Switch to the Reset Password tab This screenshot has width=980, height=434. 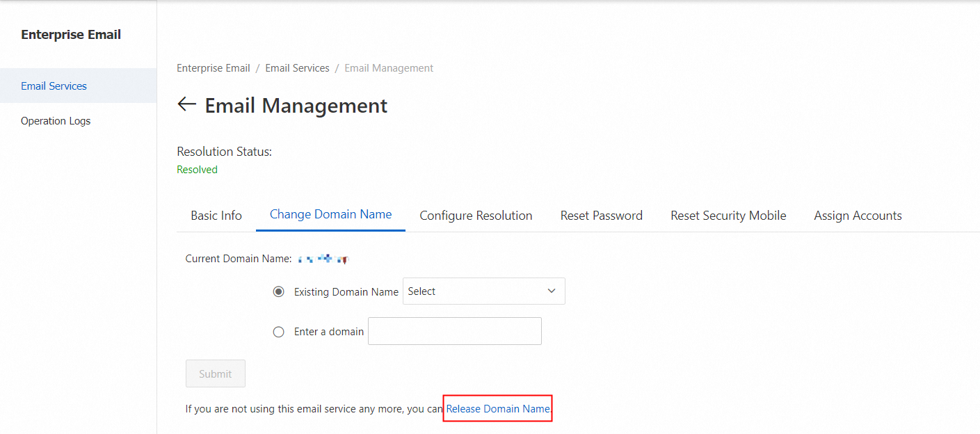602,216
